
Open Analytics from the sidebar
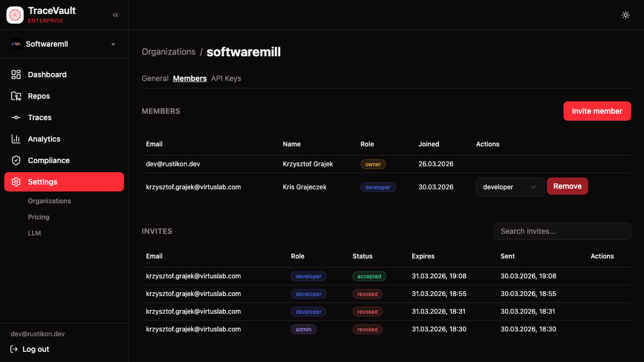(x=44, y=139)
